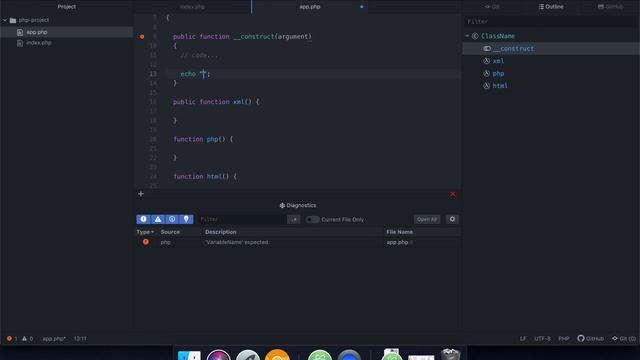Select php method in the Outline

498,73
